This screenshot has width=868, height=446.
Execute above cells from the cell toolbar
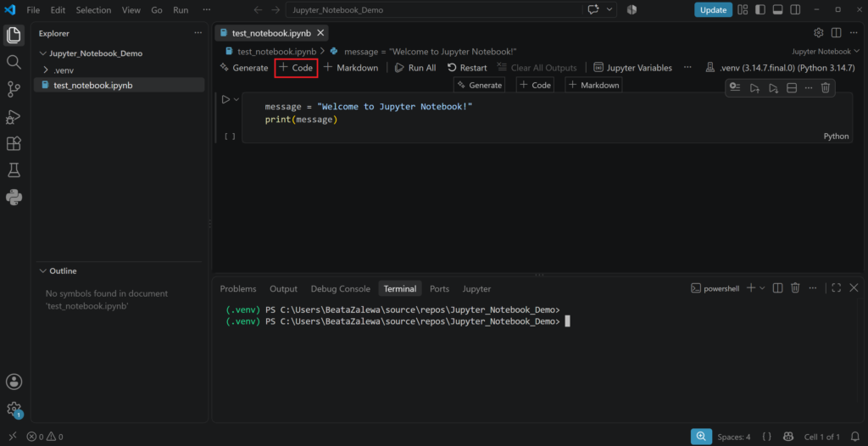[x=754, y=87]
